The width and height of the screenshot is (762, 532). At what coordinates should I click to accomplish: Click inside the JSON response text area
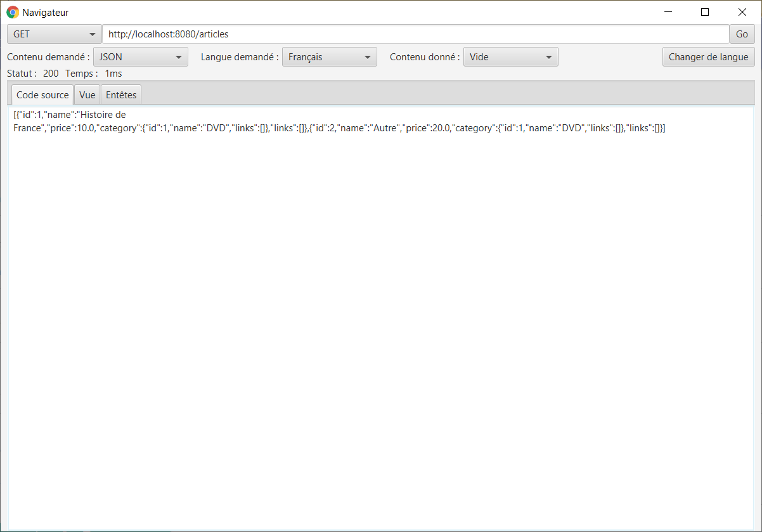pyautogui.click(x=381, y=317)
